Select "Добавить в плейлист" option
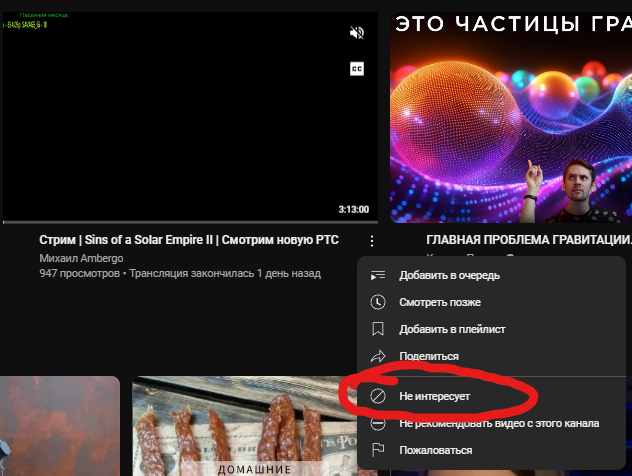632x476 pixels. [x=491, y=329]
